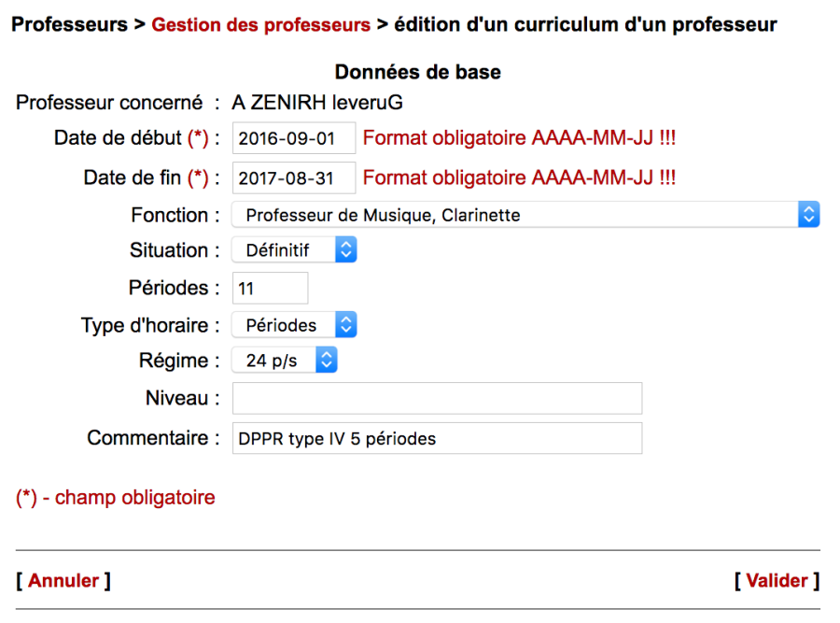The width and height of the screenshot is (840, 623).
Task: Click the Date de début input field
Action: click(x=294, y=137)
